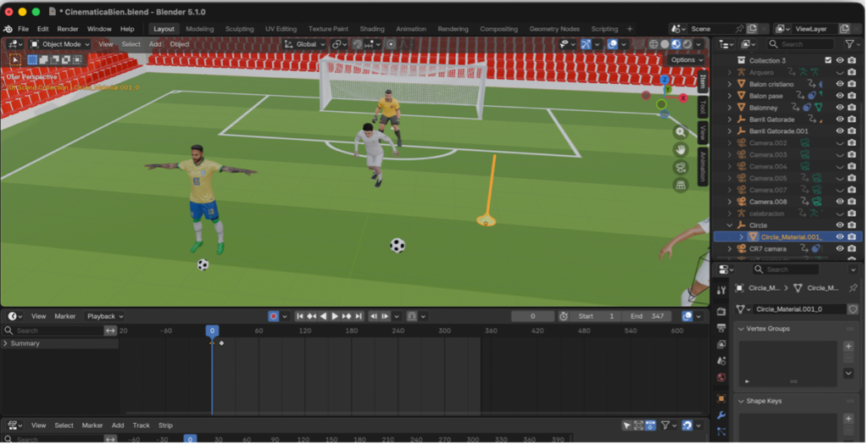Expand the Balonney outliner row
This screenshot has width=868, height=445.
point(730,108)
